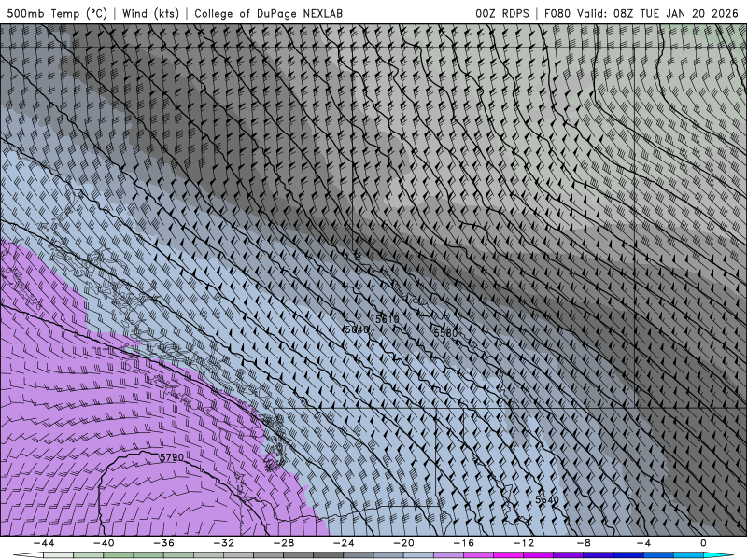Click the '500mb Temp (°C)' title text
The image size is (747, 560).
(57, 13)
